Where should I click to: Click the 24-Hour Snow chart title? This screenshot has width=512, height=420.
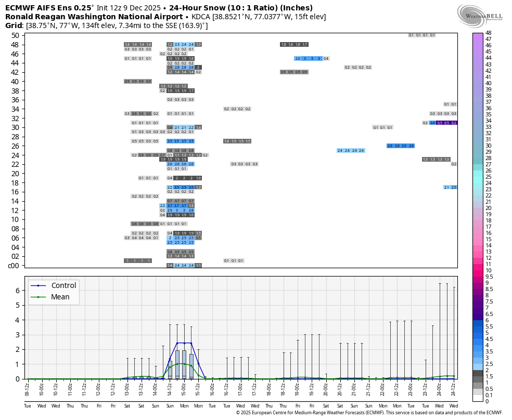[241, 8]
